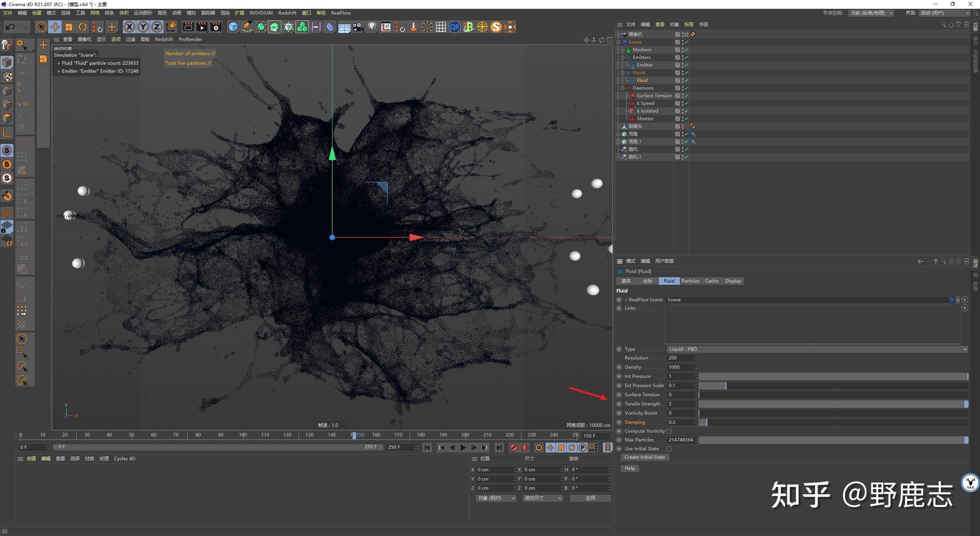Click the Cube primitive icon
980x536 pixels.
tap(233, 27)
